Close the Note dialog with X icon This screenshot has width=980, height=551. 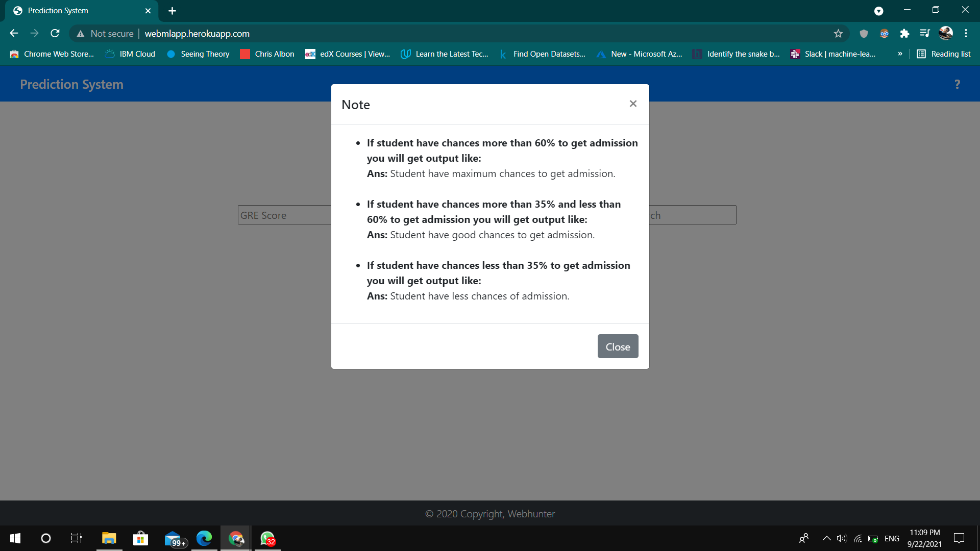[x=633, y=104]
